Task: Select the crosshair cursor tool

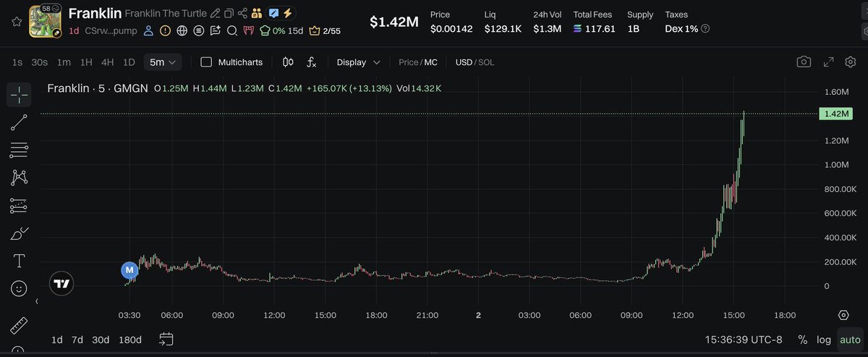Action: pyautogui.click(x=20, y=93)
